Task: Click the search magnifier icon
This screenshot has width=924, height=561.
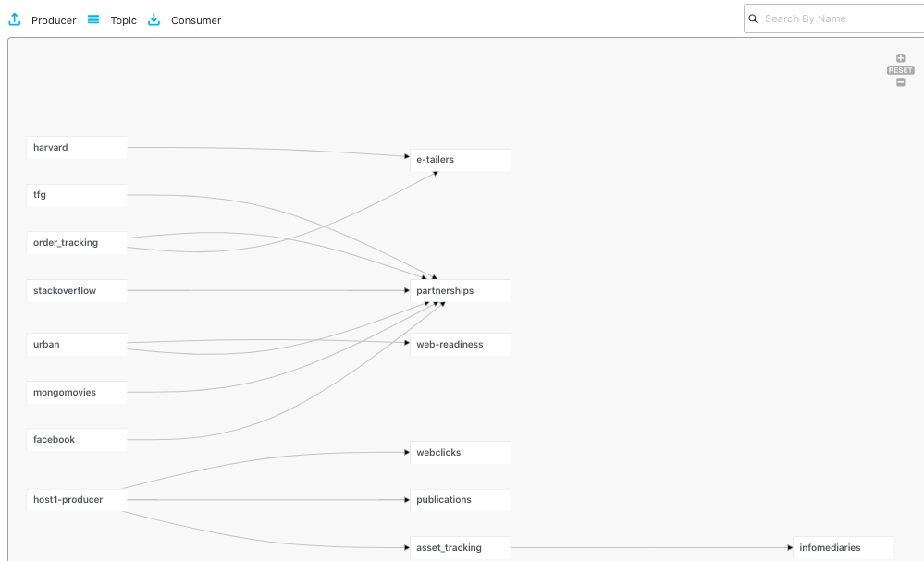Action: pos(755,18)
